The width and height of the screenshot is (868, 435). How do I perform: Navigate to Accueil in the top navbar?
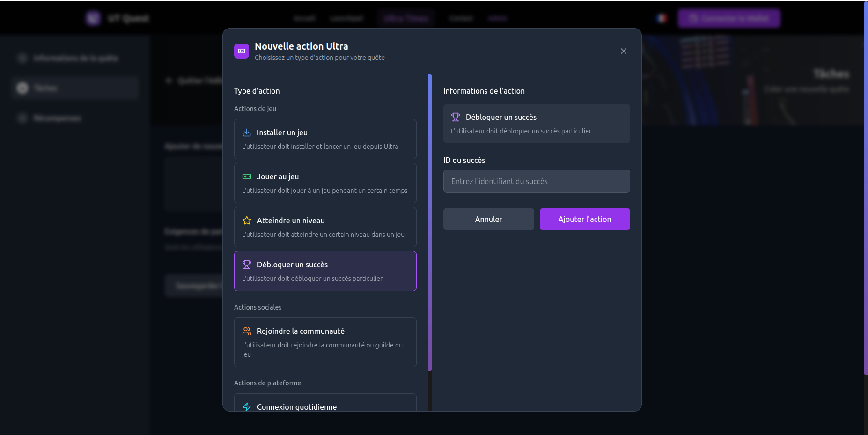(304, 18)
